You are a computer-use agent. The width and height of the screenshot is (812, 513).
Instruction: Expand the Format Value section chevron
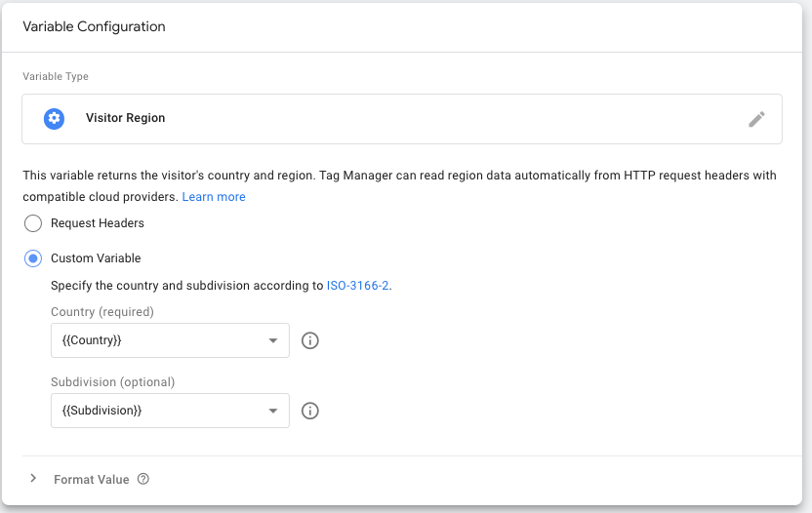[x=33, y=479]
